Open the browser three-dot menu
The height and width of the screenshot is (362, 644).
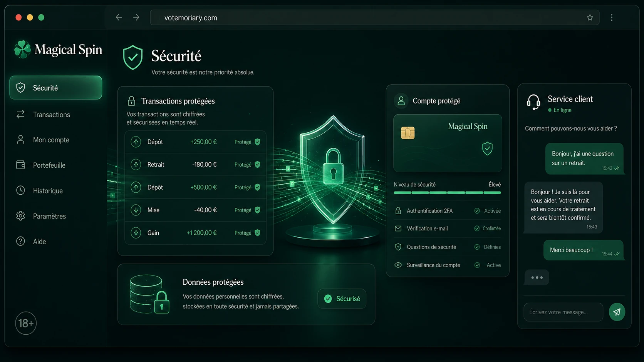611,17
